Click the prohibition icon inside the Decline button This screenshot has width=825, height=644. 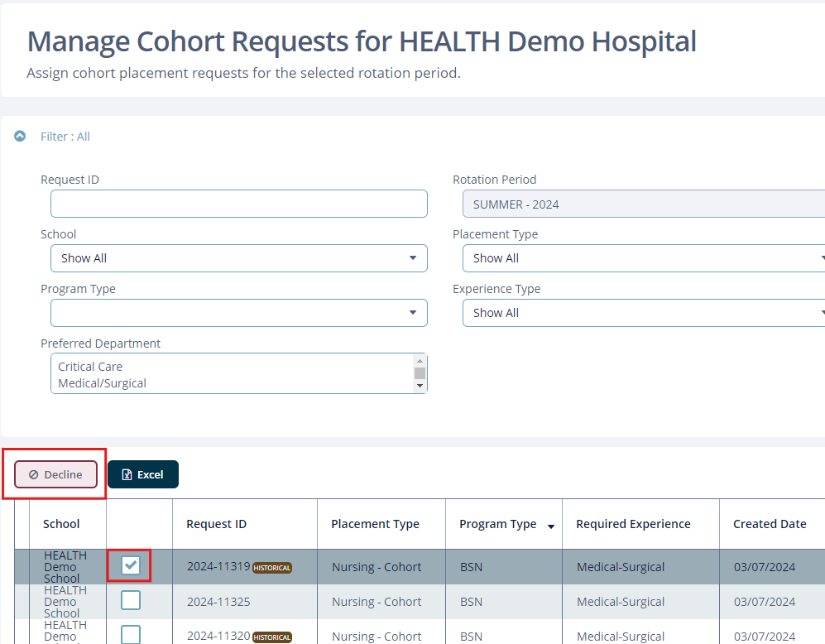[x=34, y=474]
